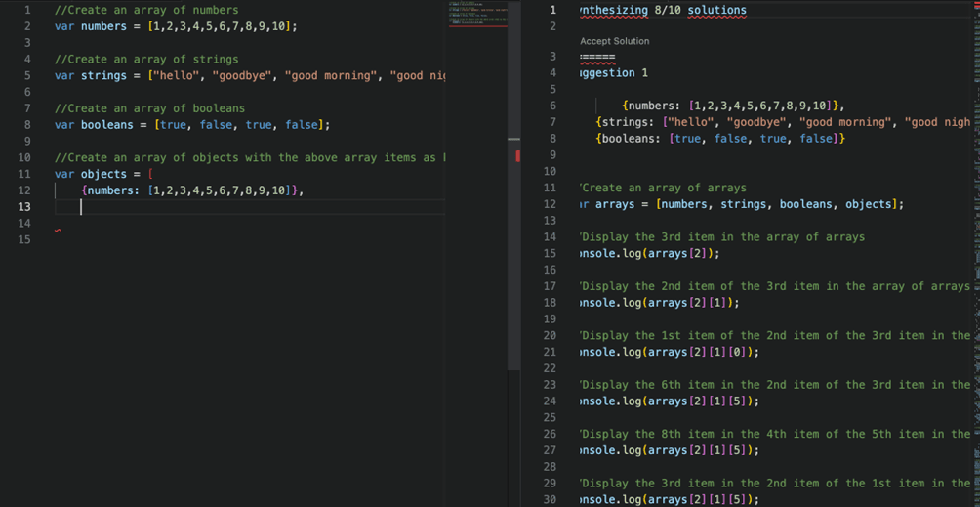Click the "{strings: ["hello"..." line in right editor
This screenshot has height=507, width=980.
(783, 122)
